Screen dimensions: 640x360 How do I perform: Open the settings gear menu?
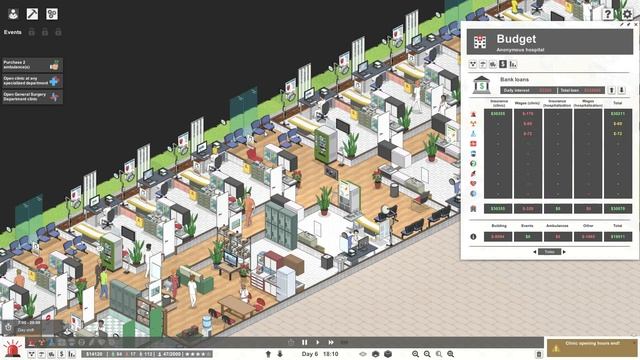tap(627, 14)
